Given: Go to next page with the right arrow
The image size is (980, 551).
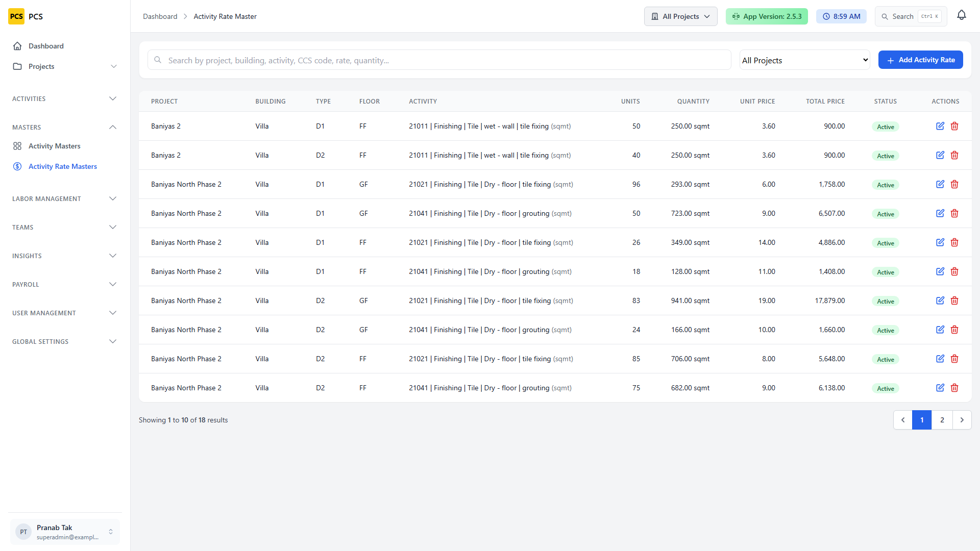Looking at the screenshot, I should (962, 420).
